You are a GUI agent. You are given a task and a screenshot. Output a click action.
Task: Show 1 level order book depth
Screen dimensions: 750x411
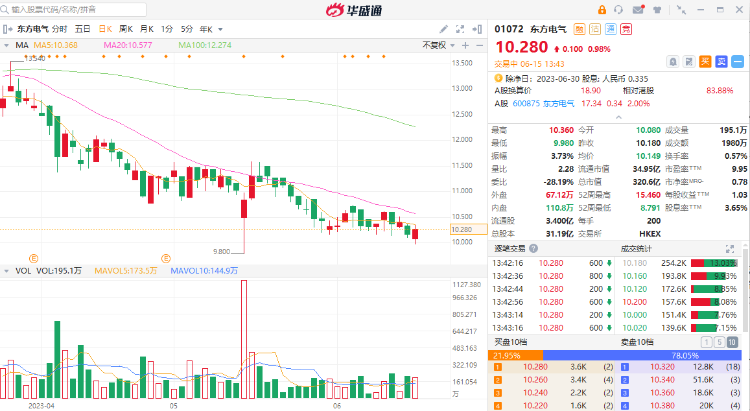[706, 342]
